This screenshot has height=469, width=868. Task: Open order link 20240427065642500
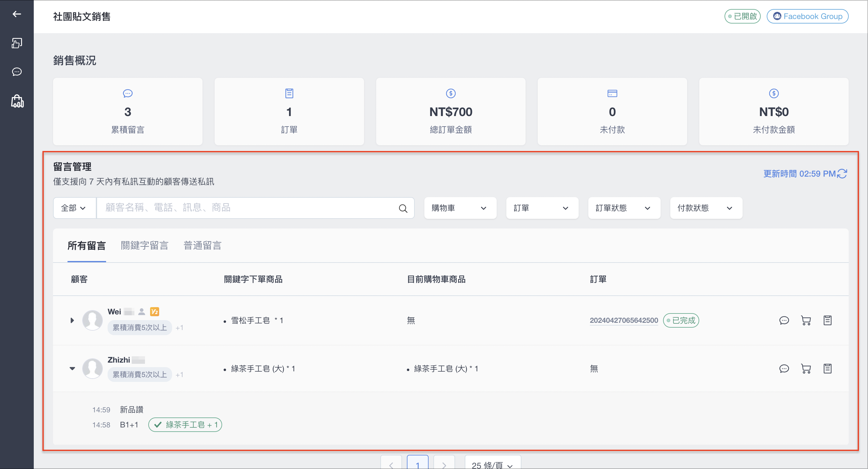click(x=624, y=320)
